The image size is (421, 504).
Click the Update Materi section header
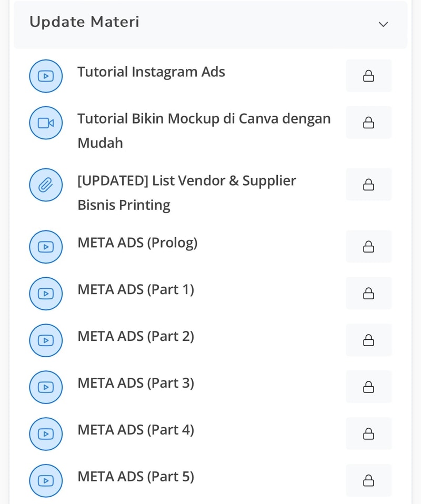[x=210, y=24]
